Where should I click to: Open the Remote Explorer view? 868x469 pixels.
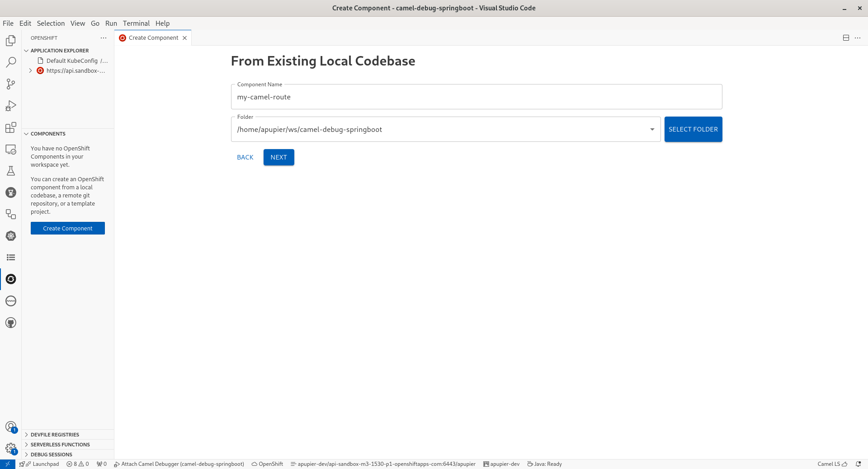10,150
